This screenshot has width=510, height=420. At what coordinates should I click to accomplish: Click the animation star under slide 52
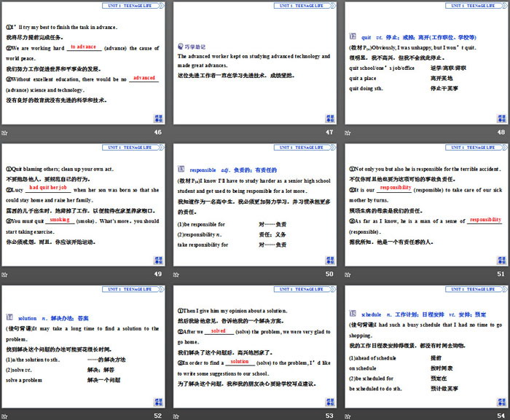[4, 416]
